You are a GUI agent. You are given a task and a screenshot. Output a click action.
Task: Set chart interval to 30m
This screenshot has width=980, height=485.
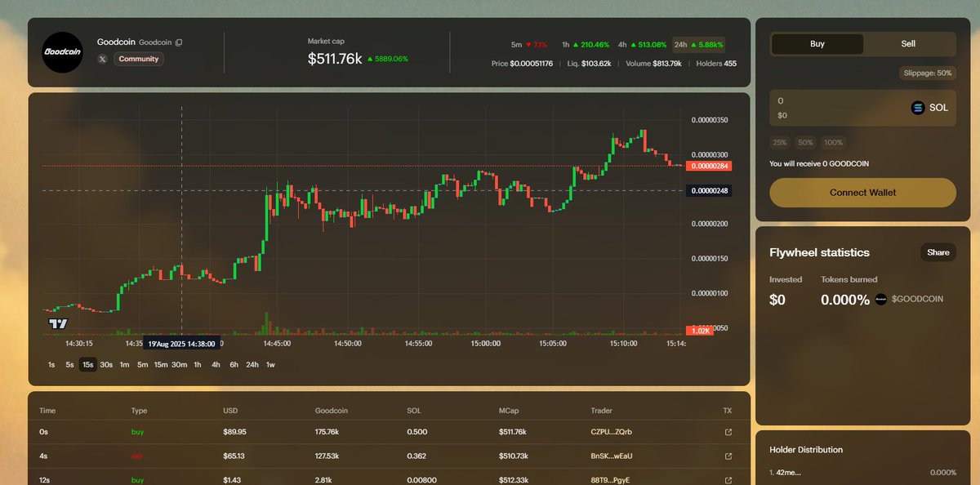pyautogui.click(x=179, y=365)
